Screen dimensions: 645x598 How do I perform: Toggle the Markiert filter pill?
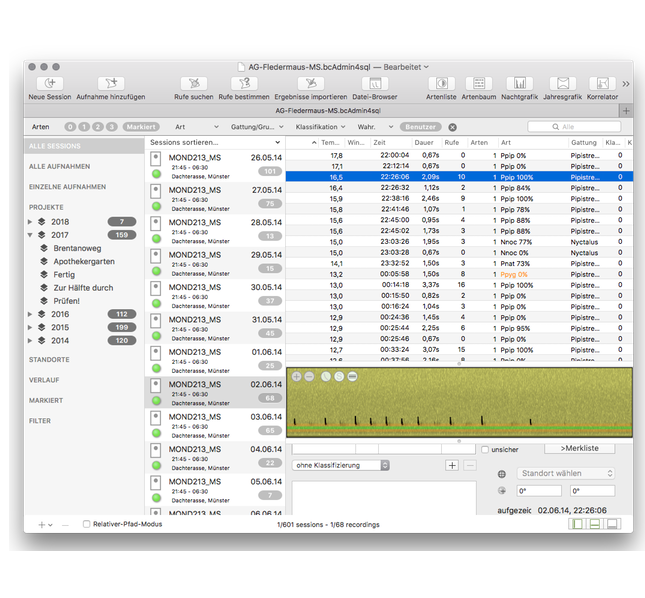pos(141,127)
